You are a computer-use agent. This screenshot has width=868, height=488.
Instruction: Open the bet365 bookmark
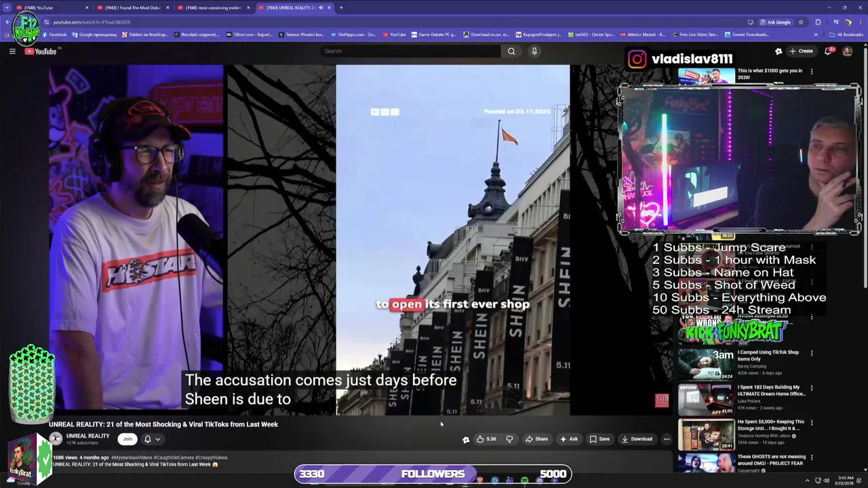pyautogui.click(x=591, y=35)
